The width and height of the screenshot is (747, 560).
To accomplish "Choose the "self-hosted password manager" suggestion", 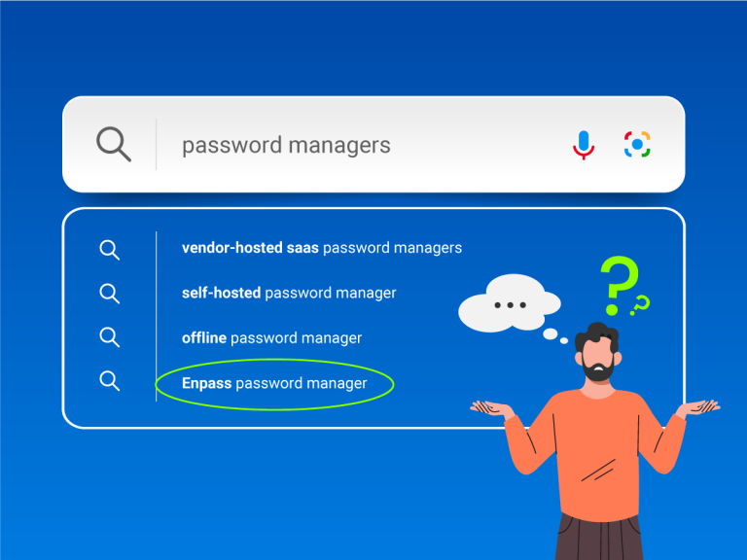I will click(x=289, y=293).
